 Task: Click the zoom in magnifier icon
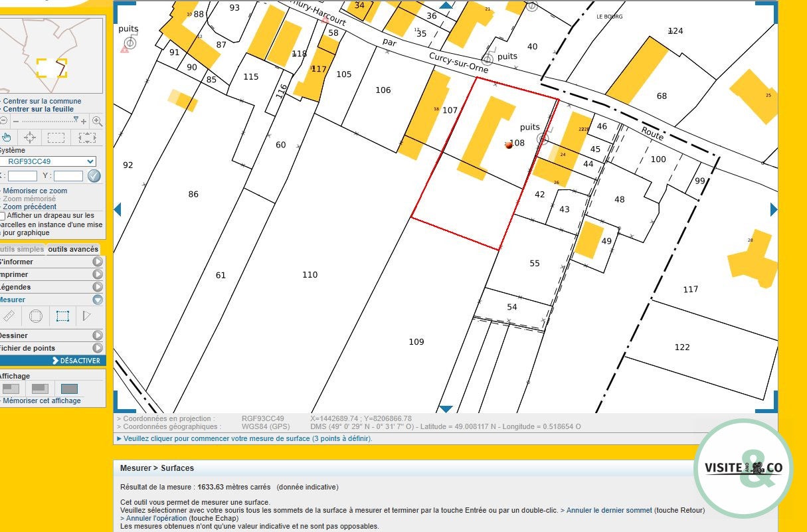(x=97, y=121)
